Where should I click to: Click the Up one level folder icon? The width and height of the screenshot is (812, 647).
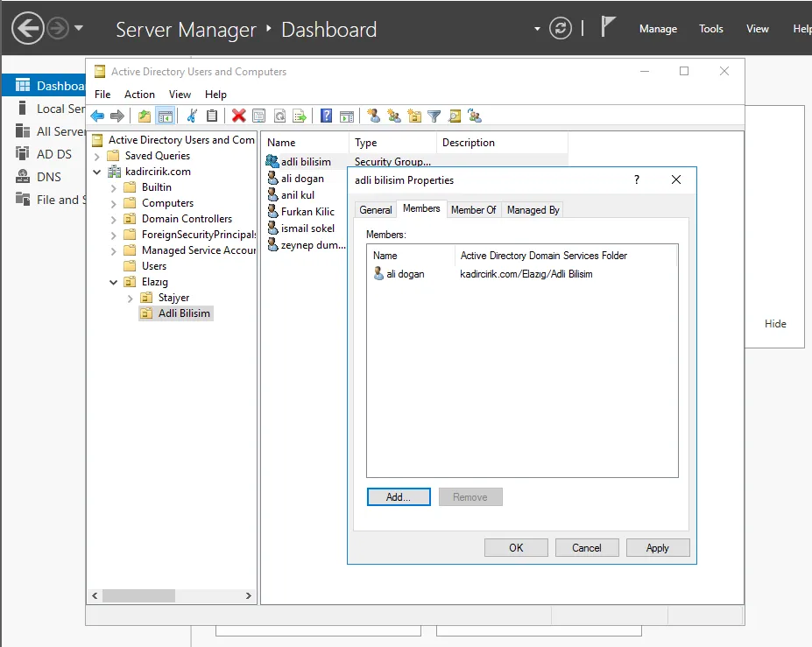tap(145, 116)
